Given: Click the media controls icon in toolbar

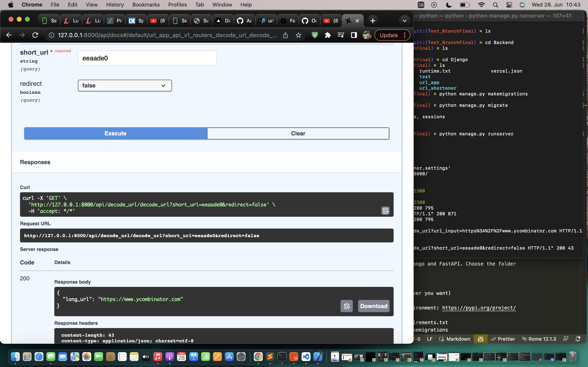Looking at the screenshot, I should click(341, 35).
